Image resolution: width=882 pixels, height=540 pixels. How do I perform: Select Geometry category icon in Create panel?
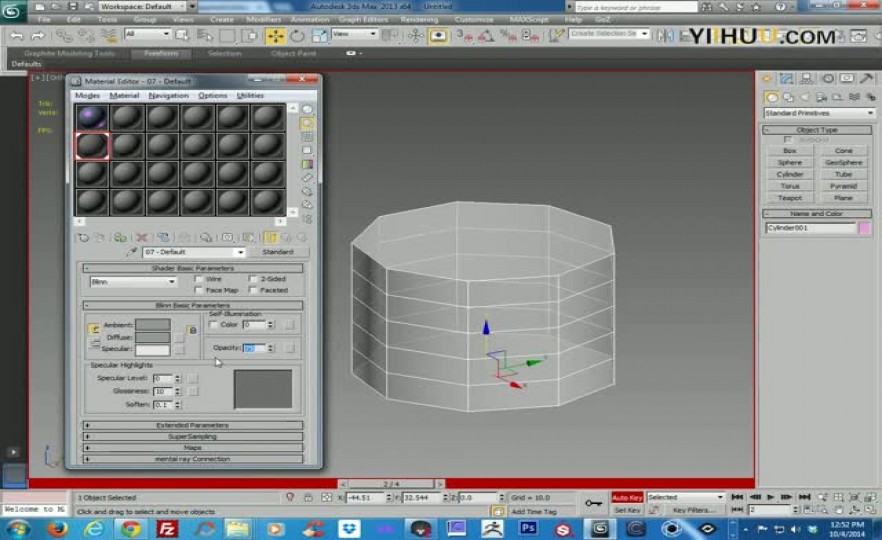pyautogui.click(x=771, y=97)
